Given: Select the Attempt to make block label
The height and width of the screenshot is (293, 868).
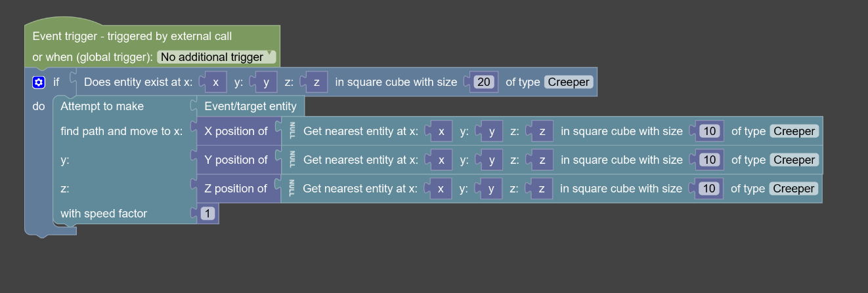Looking at the screenshot, I should 102,106.
